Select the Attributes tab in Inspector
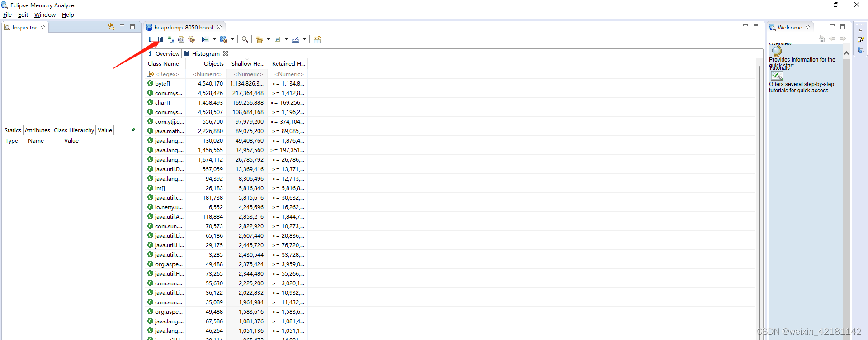The height and width of the screenshot is (340, 868). point(38,130)
